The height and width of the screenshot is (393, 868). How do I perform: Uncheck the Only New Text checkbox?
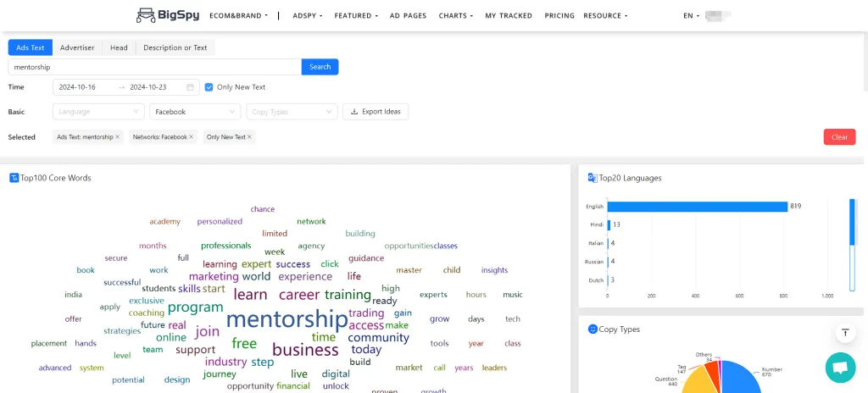click(209, 87)
